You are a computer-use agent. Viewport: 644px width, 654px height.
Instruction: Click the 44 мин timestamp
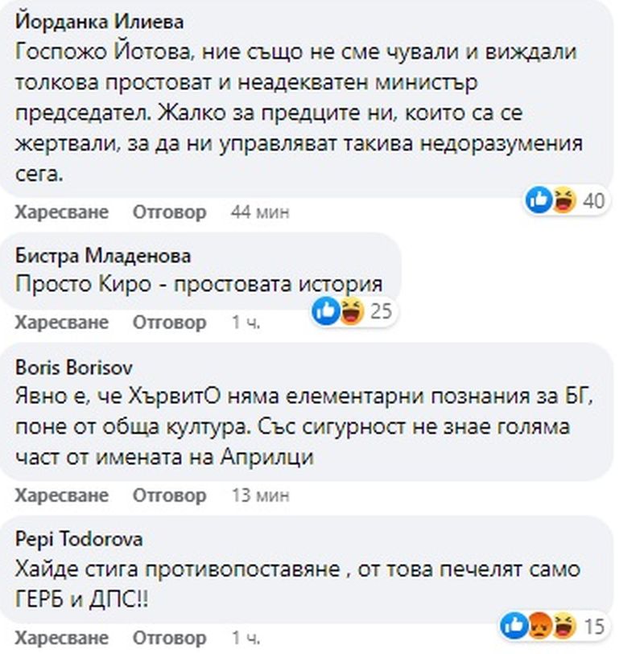(x=259, y=212)
